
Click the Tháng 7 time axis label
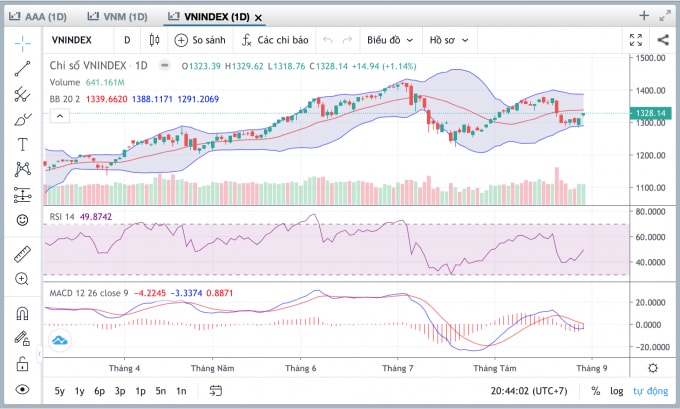coord(398,368)
